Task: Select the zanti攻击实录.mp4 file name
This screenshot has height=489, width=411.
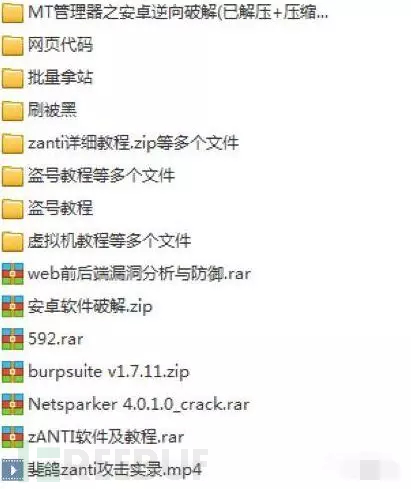Action: [x=115, y=470]
